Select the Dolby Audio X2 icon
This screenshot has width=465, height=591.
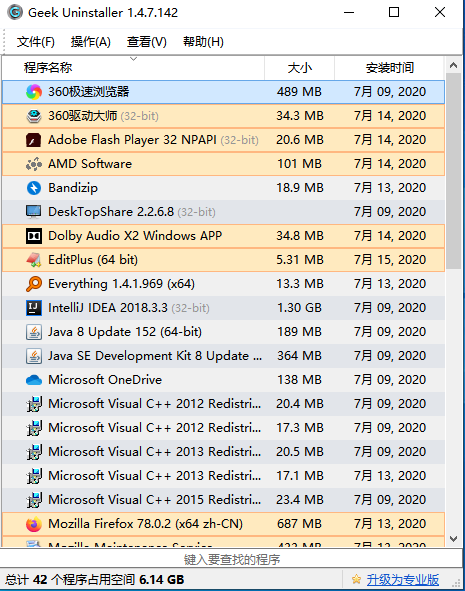[x=34, y=236]
